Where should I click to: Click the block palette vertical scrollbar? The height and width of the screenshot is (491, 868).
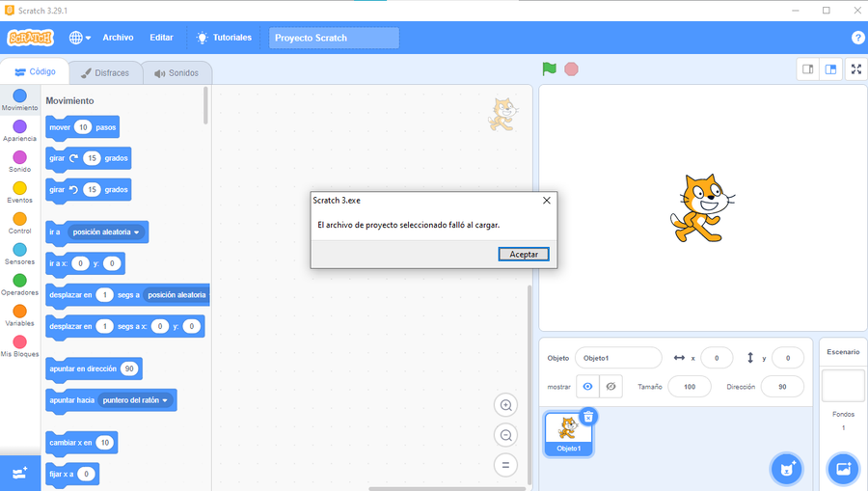[x=206, y=105]
